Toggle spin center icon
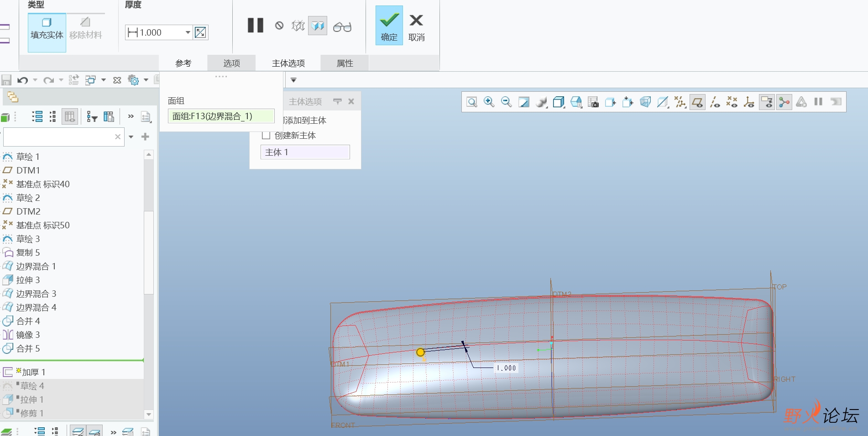Image resolution: width=868 pixels, height=436 pixels. (x=784, y=102)
